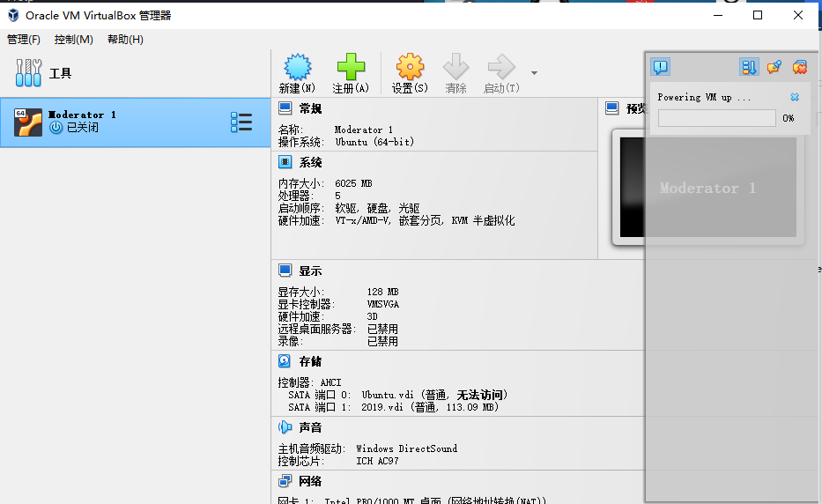Open the 存储 section header link
Screen dimensions: 822x504
click(x=310, y=361)
